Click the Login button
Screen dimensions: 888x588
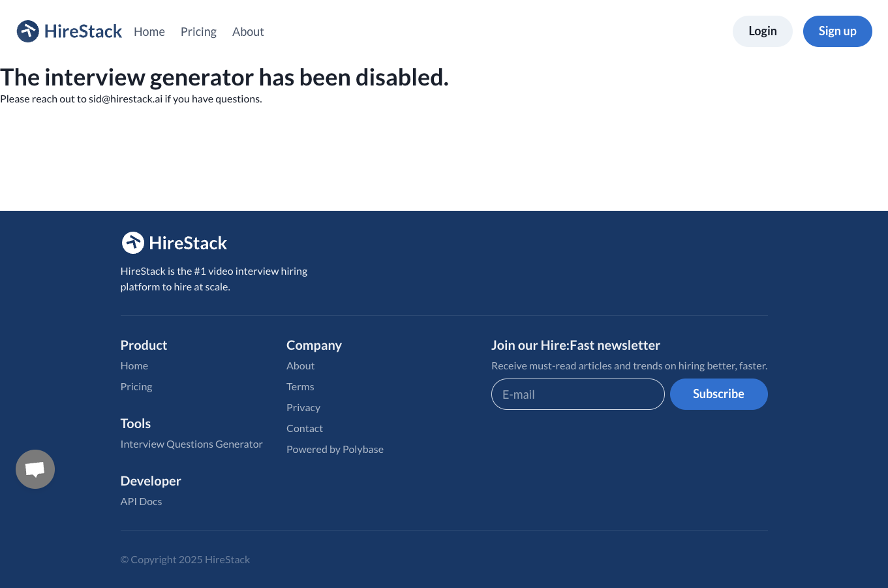click(x=762, y=31)
